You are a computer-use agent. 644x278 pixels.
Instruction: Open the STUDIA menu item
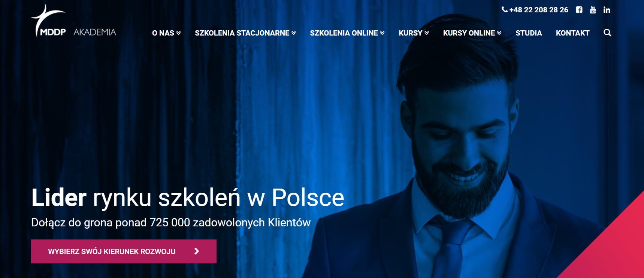coord(529,33)
